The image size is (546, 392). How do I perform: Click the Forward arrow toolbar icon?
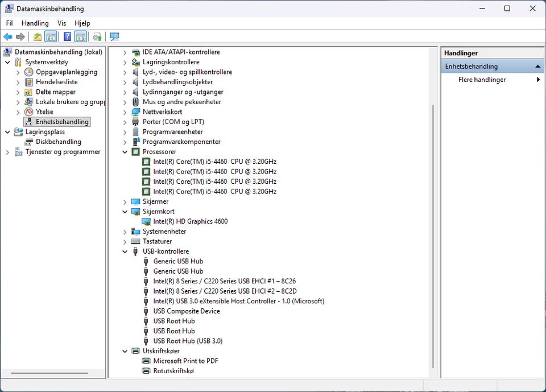click(x=20, y=36)
